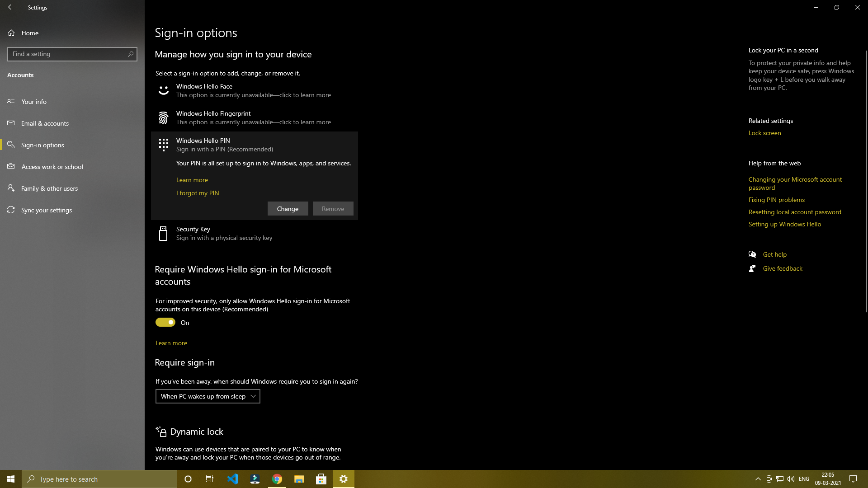Click the Your info sidebar icon
The width and height of the screenshot is (868, 488).
[x=11, y=101]
